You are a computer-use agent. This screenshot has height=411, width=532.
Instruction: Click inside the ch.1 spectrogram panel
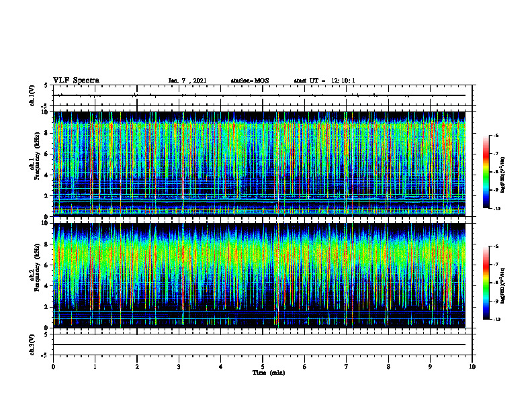pyautogui.click(x=259, y=164)
